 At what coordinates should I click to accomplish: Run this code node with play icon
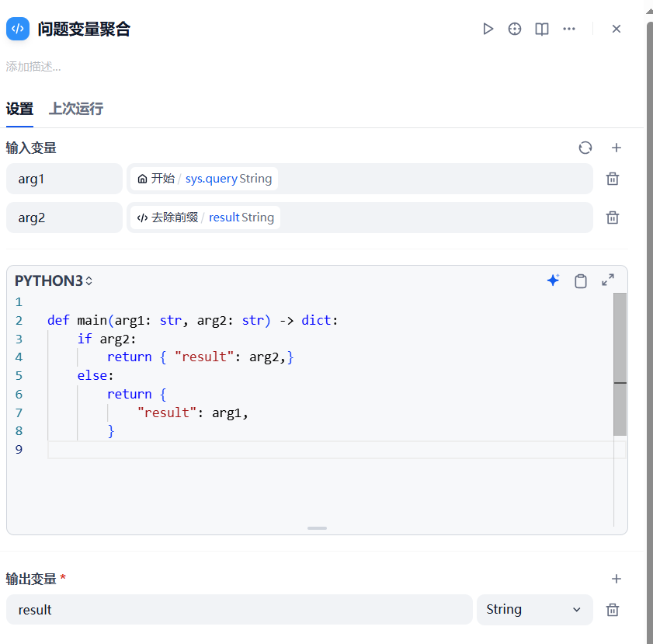[x=488, y=29]
